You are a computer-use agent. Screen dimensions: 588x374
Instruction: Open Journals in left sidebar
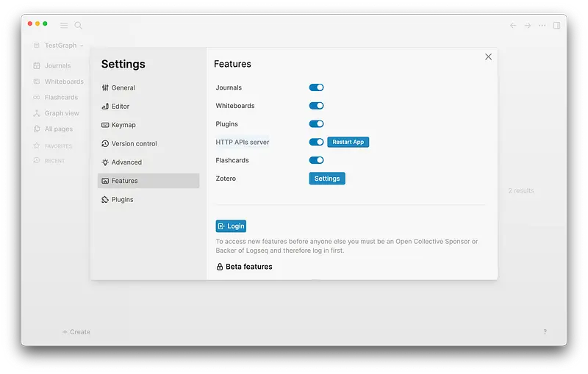[x=57, y=65]
